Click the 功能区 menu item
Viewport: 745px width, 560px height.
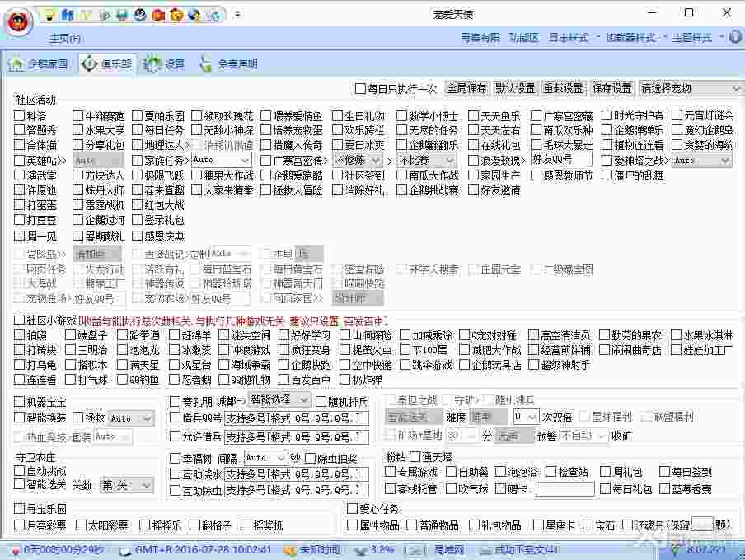click(523, 37)
